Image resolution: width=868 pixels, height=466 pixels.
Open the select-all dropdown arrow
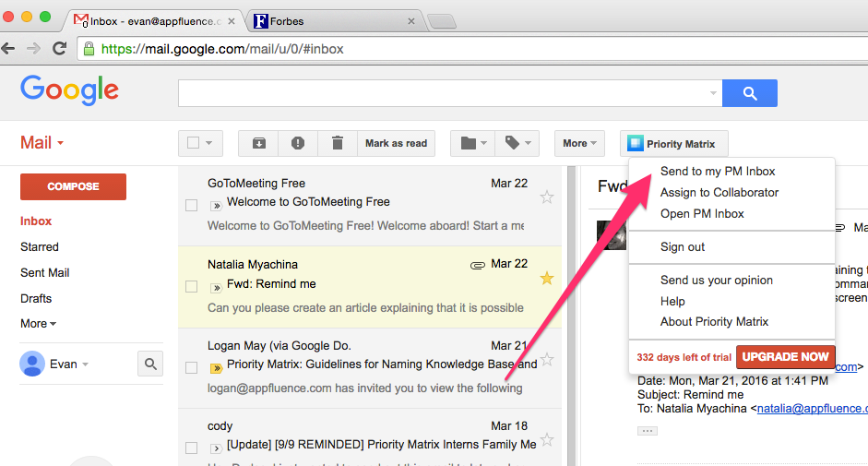[209, 143]
